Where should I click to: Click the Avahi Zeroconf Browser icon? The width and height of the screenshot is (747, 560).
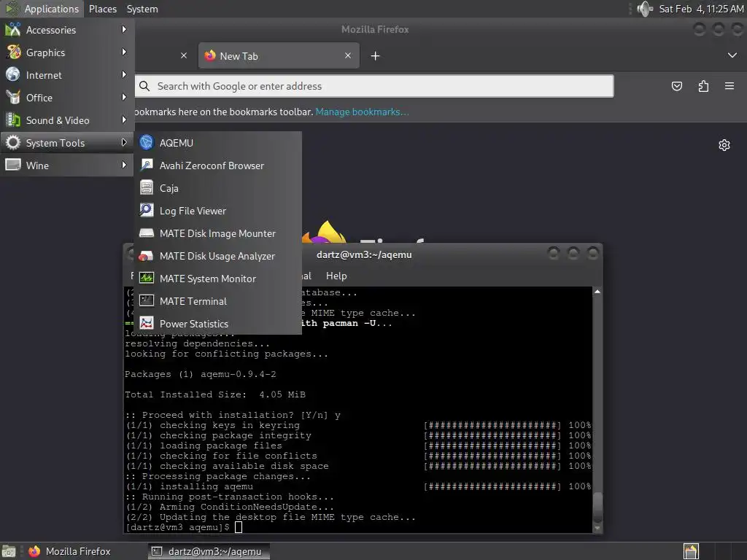147,166
